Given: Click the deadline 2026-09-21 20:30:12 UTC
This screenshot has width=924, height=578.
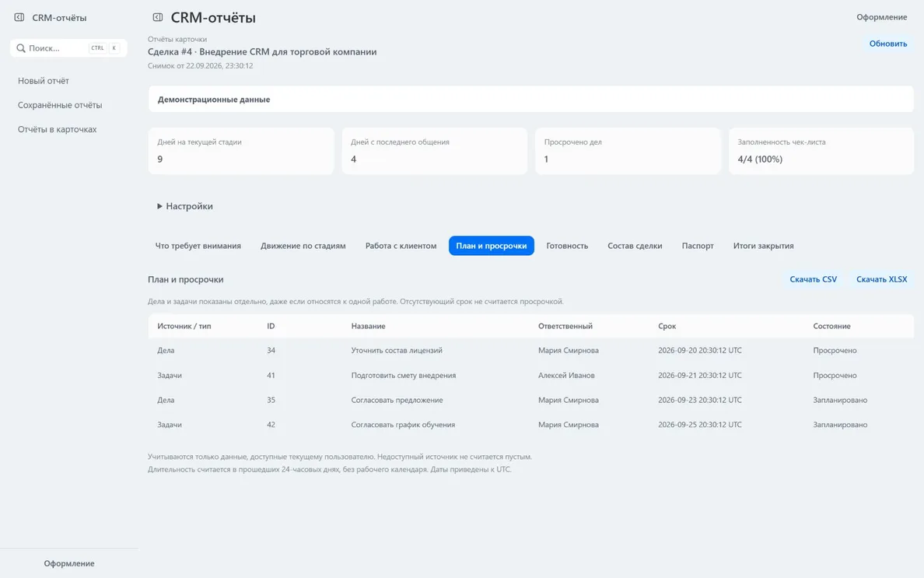Looking at the screenshot, I should [x=700, y=375].
